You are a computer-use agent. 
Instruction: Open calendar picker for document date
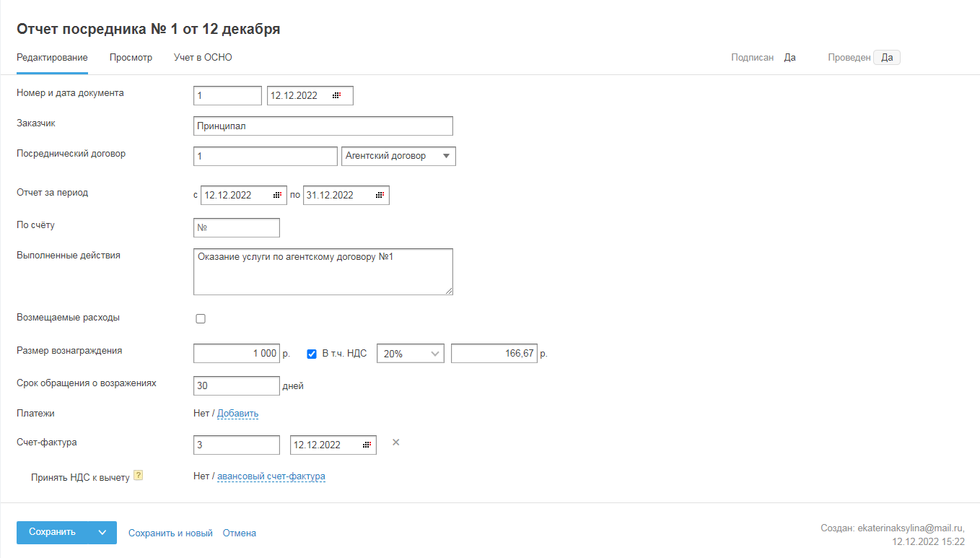pyautogui.click(x=336, y=95)
